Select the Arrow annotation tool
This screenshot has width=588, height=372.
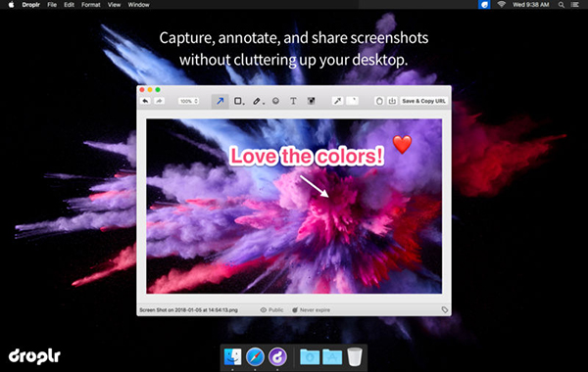click(220, 101)
